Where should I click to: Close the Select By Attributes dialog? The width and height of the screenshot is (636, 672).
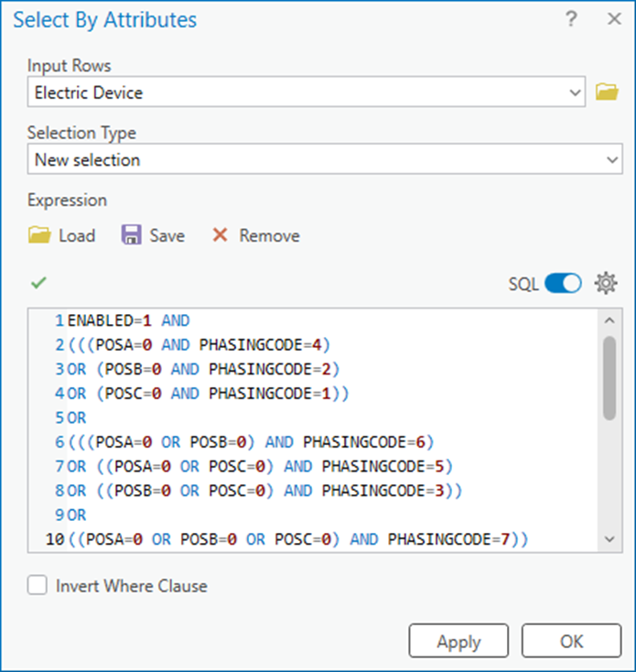point(614,19)
